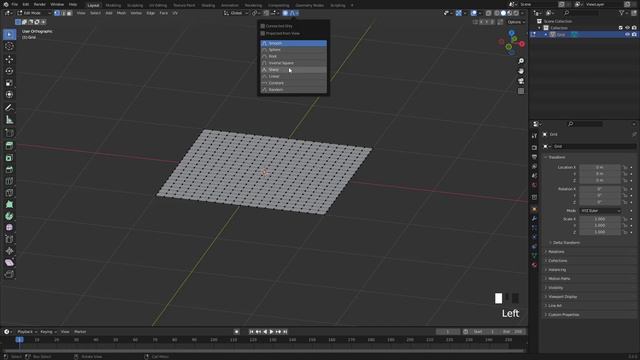Select the Bevel tool
640x360 pixels.
[x=9, y=169]
